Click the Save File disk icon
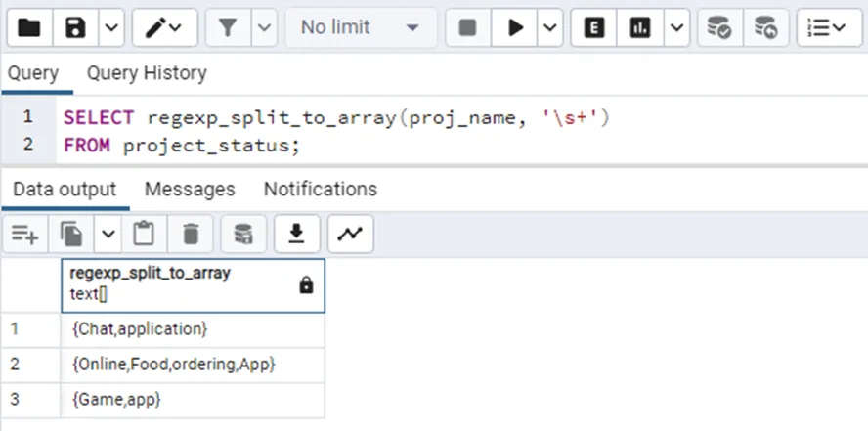Image resolution: width=868 pixels, height=431 pixels. coord(76,28)
